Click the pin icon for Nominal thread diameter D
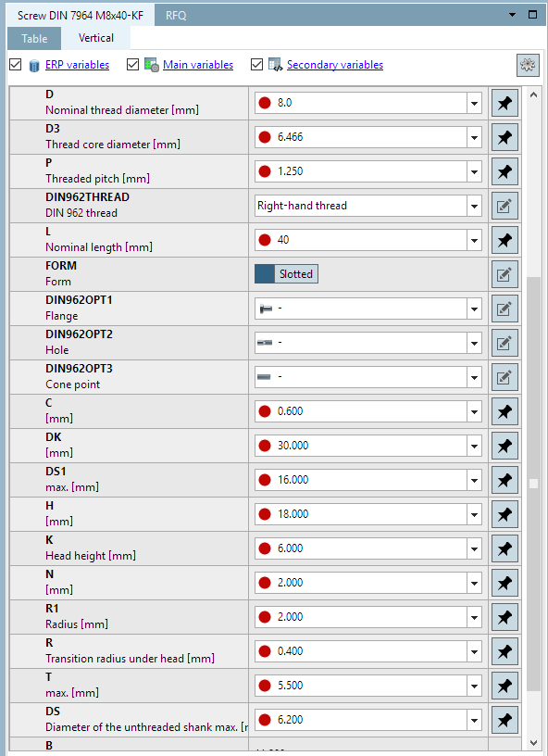Viewport: 548px width, 756px height. click(x=504, y=103)
